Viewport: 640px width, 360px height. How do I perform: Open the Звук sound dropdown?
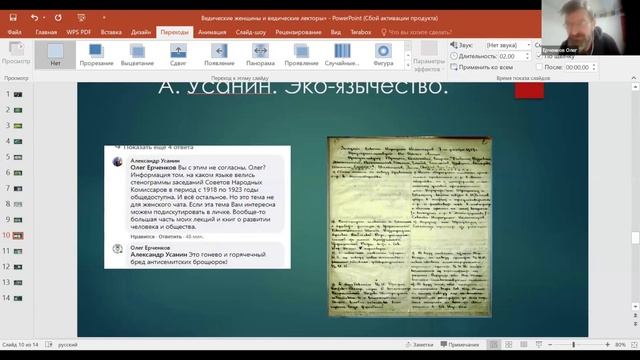pos(508,45)
